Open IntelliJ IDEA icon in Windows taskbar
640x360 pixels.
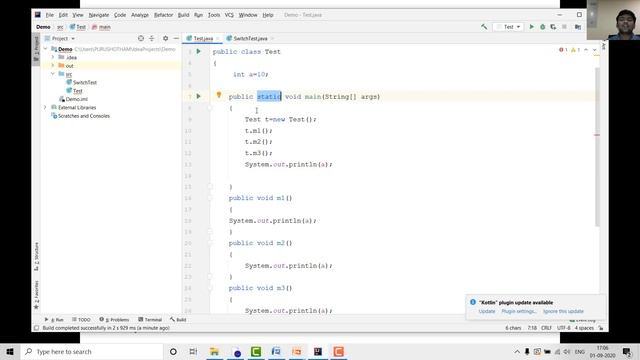318,351
